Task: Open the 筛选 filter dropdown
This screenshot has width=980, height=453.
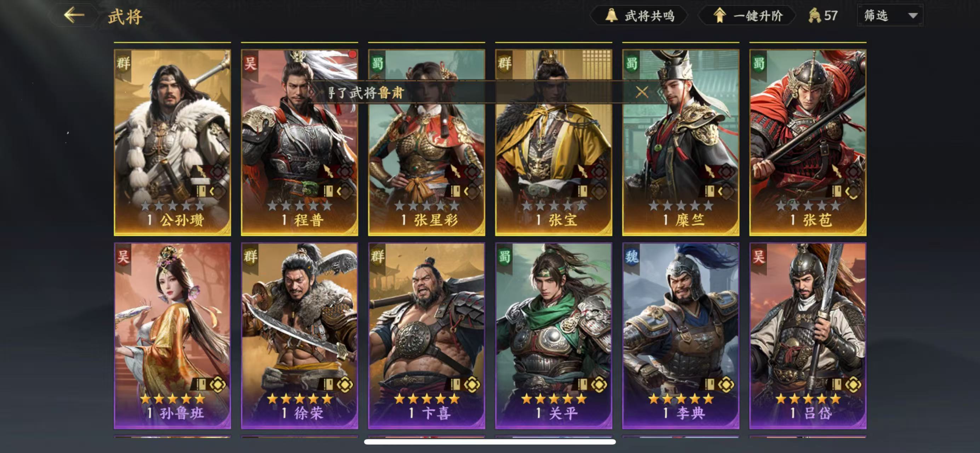Action: pos(890,15)
